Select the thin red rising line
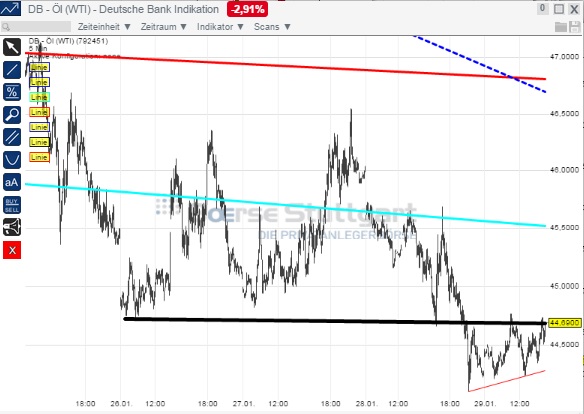This screenshot has height=414, width=584. coord(507,381)
